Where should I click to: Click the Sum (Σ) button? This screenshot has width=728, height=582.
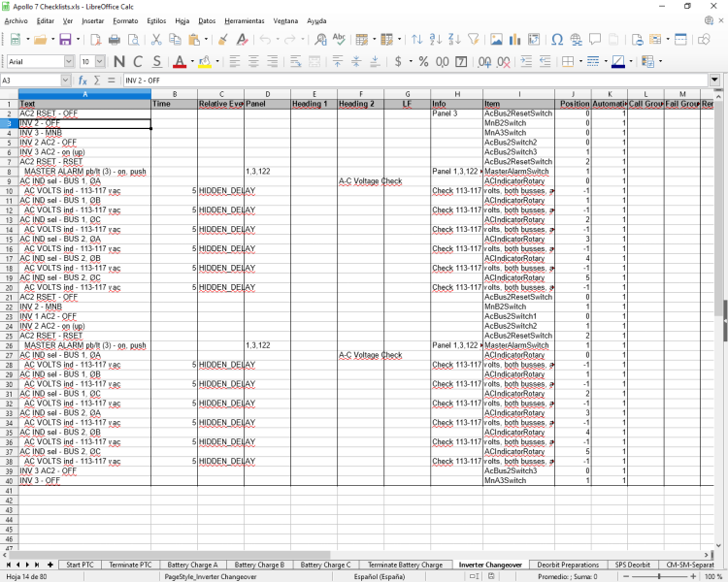pyautogui.click(x=97, y=81)
